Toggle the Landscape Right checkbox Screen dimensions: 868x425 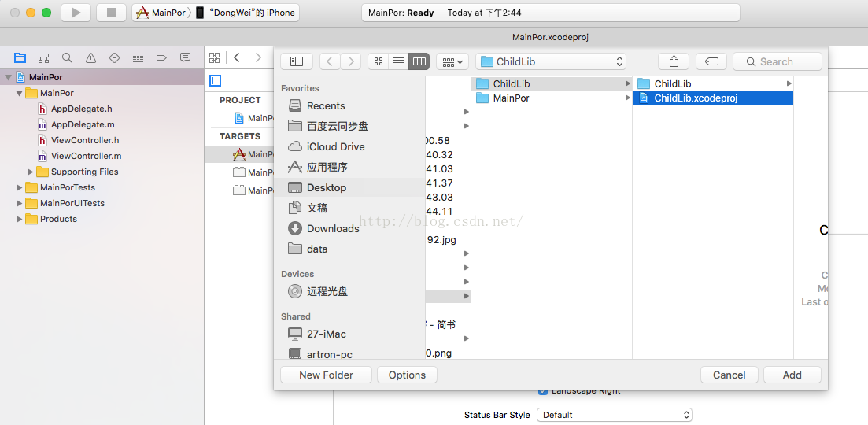(543, 391)
